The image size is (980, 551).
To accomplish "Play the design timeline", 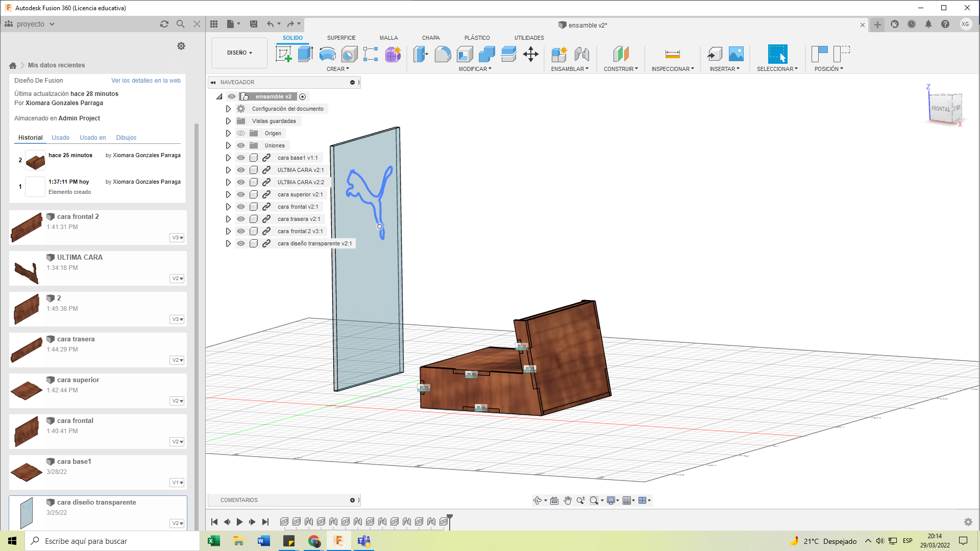I will [x=239, y=522].
